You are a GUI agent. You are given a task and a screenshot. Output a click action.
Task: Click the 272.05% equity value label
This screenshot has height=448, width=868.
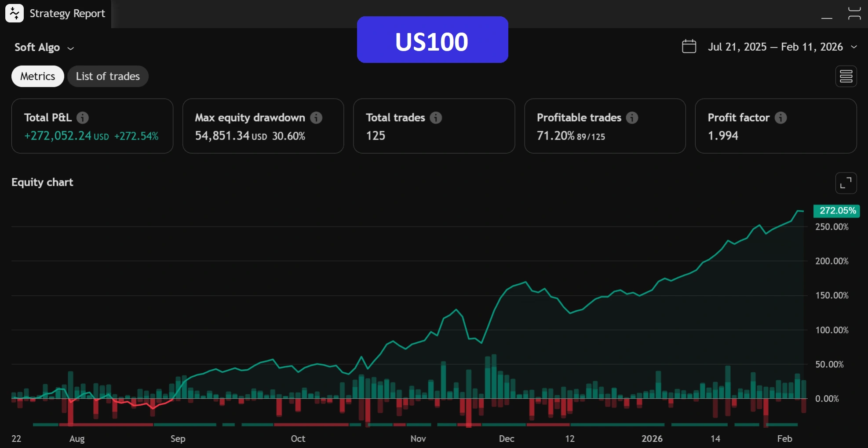837,211
